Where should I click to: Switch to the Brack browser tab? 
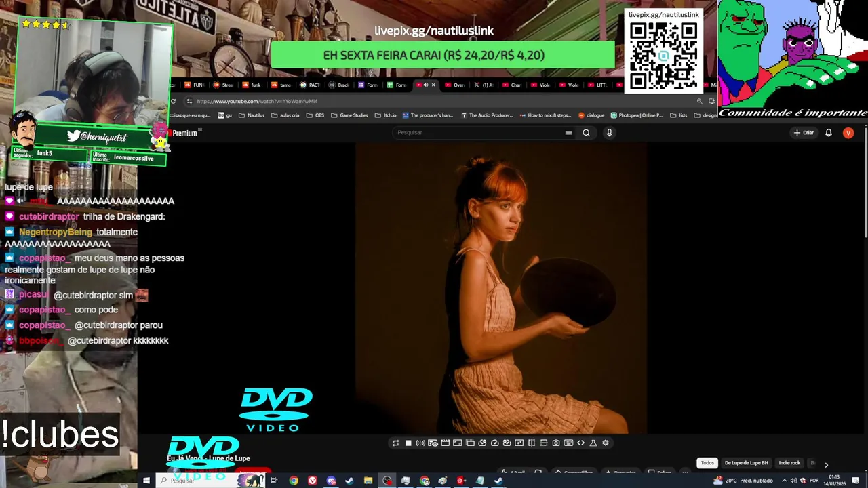coord(339,85)
